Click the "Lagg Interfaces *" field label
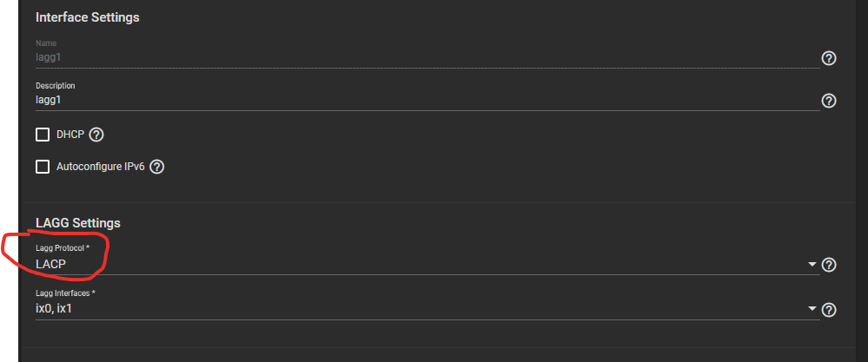 tap(65, 293)
